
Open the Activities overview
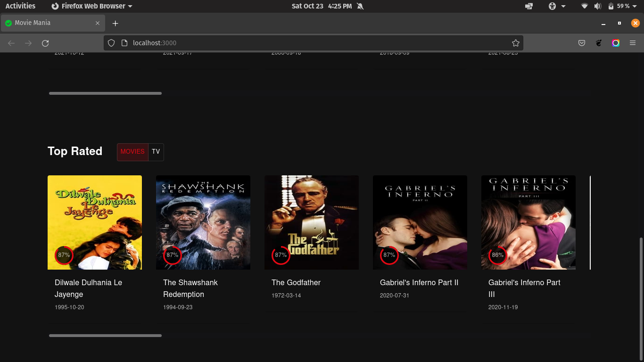20,6
